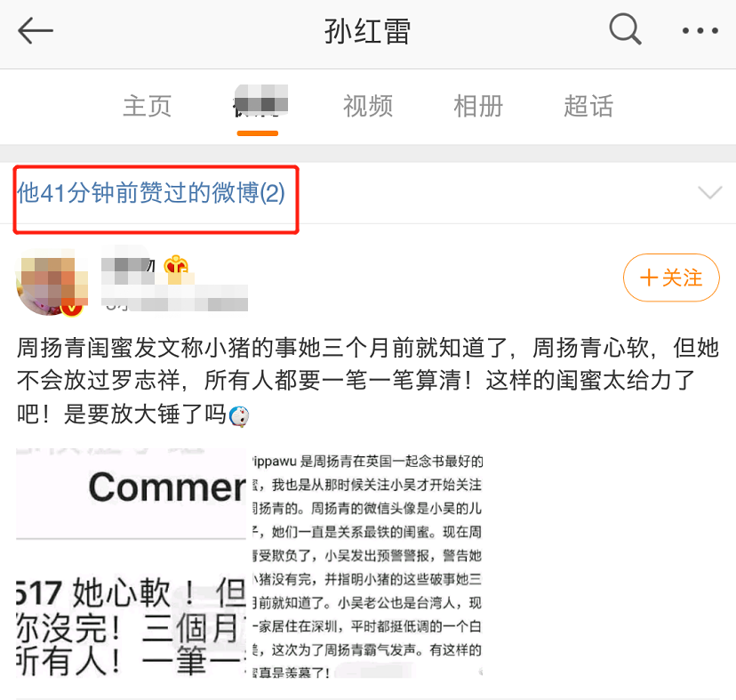Select the blurred active tab
The height and width of the screenshot is (700, 736).
[x=260, y=101]
